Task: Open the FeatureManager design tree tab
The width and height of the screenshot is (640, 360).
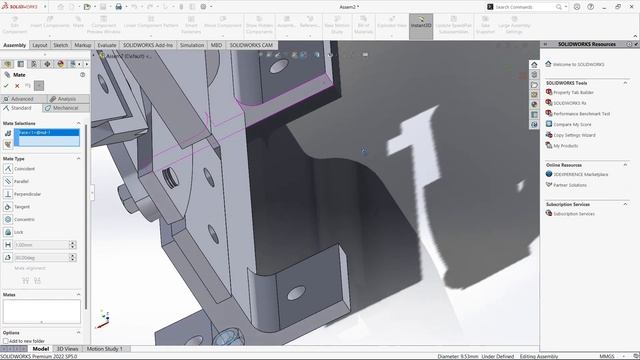Action: [x=7, y=64]
